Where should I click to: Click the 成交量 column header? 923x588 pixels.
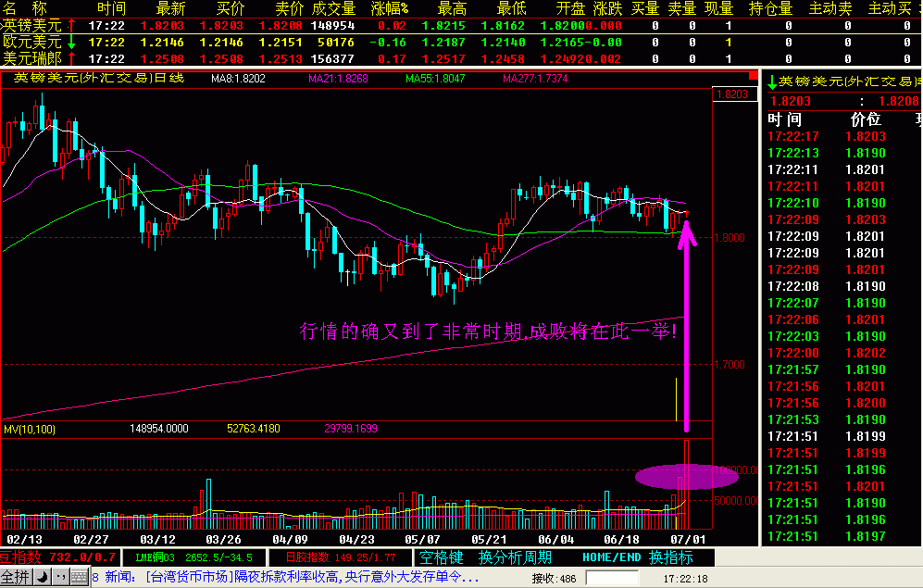tap(334, 9)
